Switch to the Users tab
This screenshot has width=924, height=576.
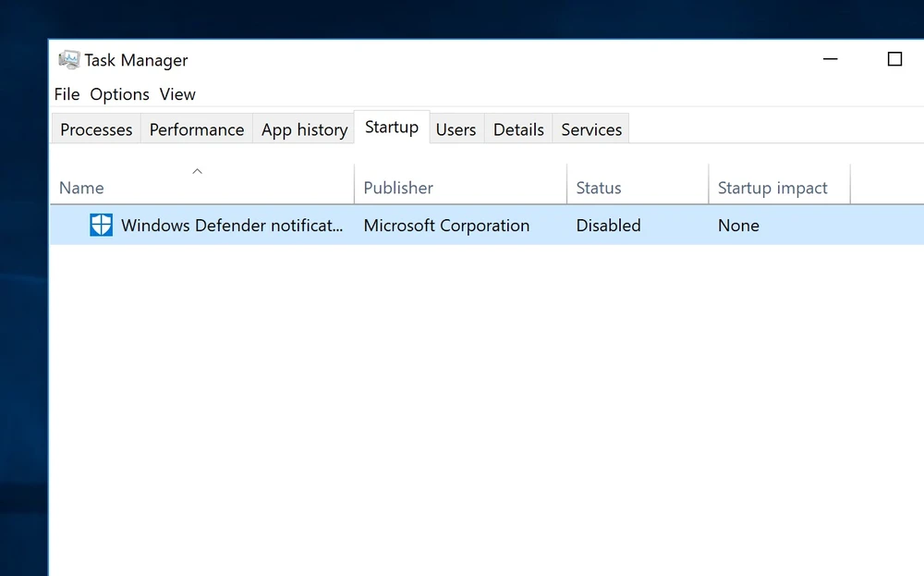[456, 129]
